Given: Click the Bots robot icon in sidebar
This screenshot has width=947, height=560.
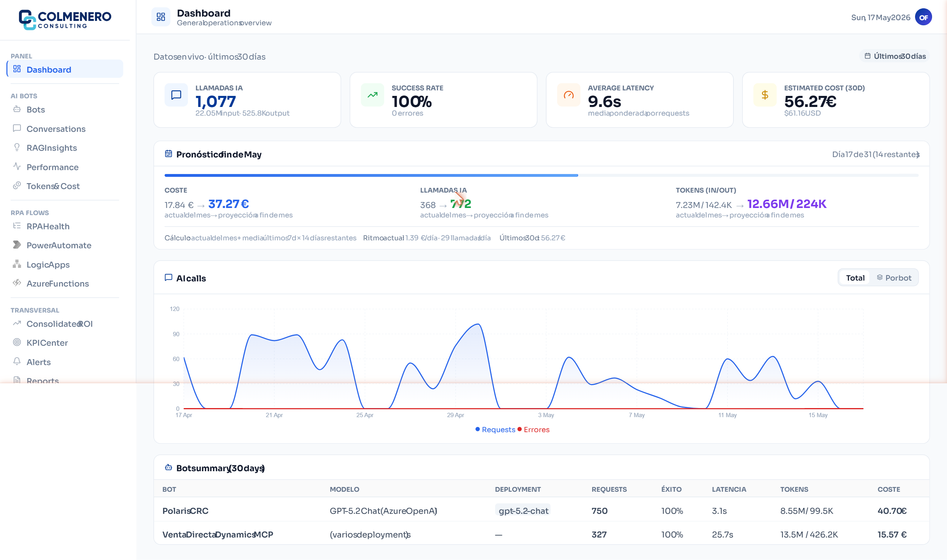Looking at the screenshot, I should pyautogui.click(x=17, y=109).
